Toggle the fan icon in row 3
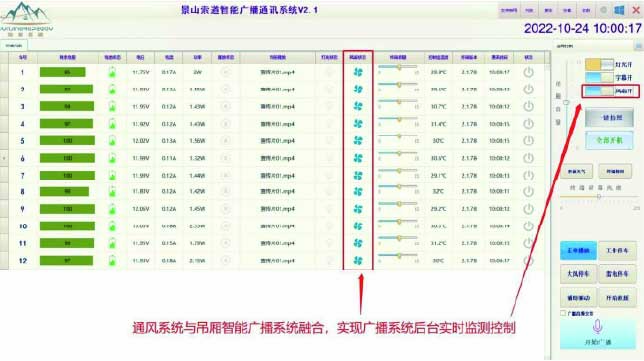 pyautogui.click(x=358, y=106)
